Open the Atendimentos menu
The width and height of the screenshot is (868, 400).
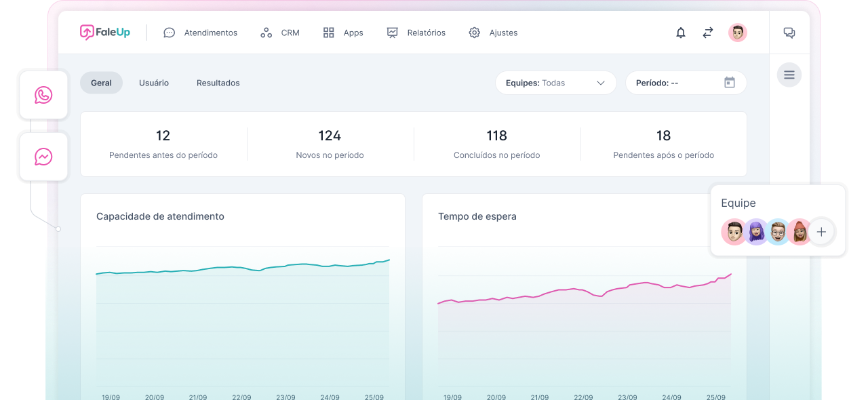[201, 33]
